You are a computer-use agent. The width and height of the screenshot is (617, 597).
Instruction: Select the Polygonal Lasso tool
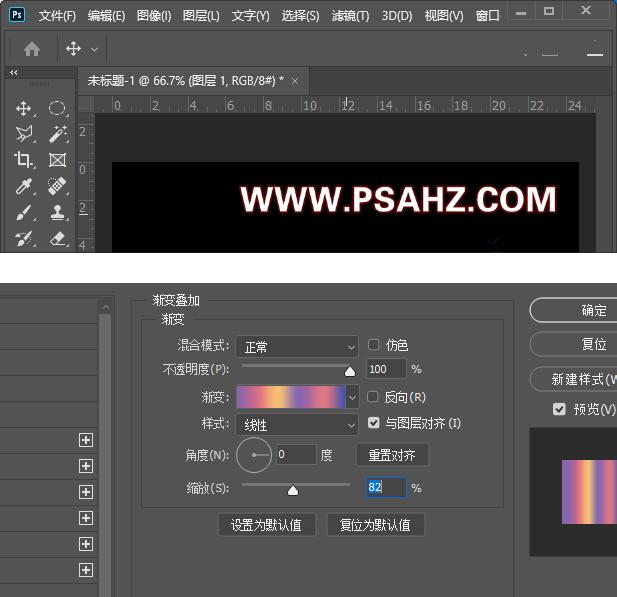(x=24, y=134)
